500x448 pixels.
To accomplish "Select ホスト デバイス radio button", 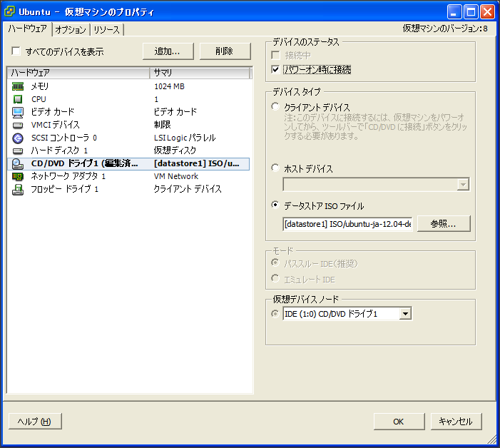I will click(x=275, y=168).
